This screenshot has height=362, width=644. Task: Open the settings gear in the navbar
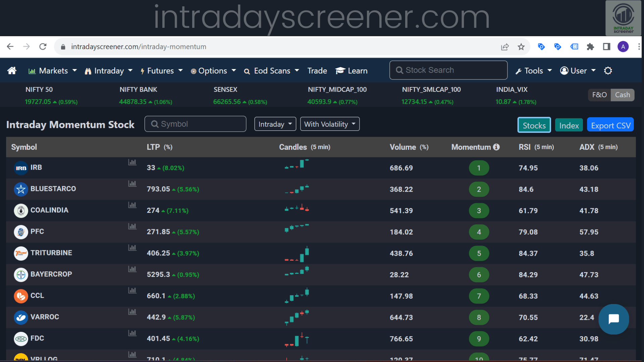tap(608, 71)
